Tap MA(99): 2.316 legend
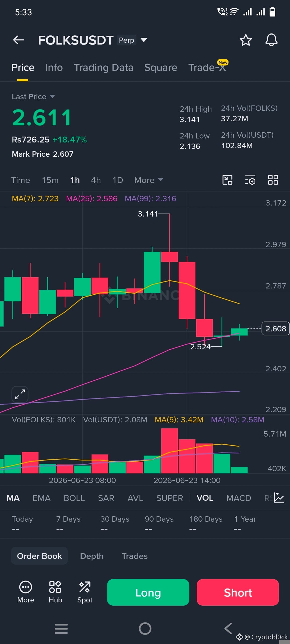Viewport: 290px width, 644px height. (150, 199)
